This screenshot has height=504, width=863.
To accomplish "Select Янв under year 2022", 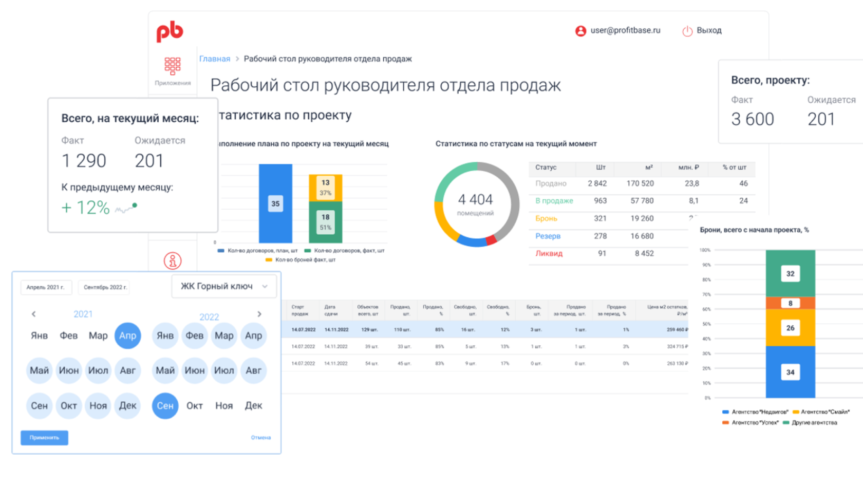I will pos(165,335).
